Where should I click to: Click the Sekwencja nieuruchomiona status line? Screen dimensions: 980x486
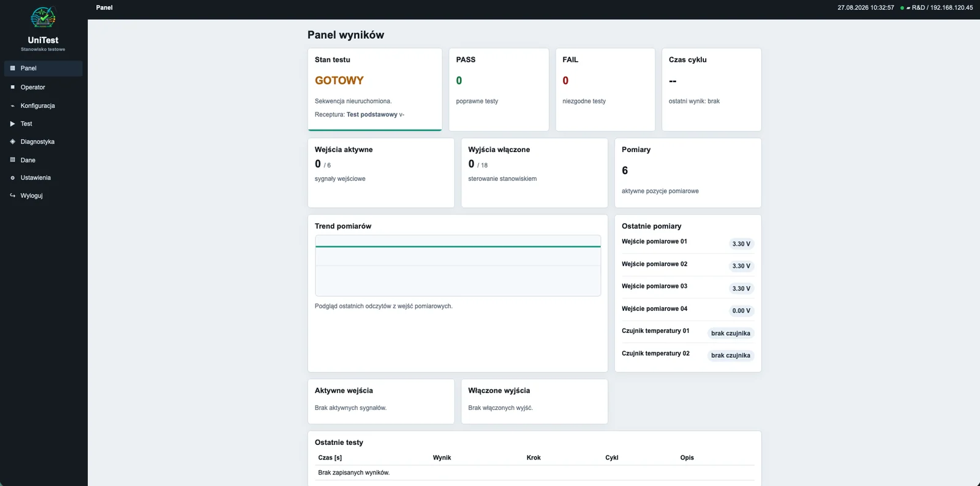353,101
